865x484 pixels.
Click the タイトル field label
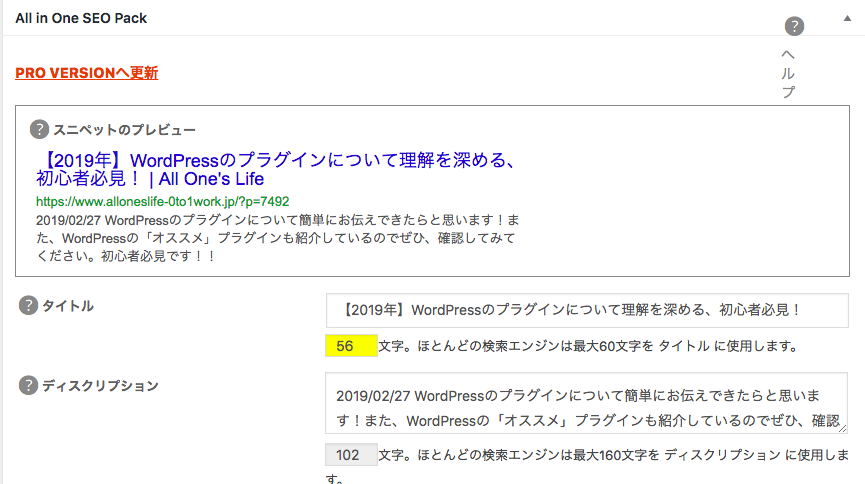click(68, 306)
